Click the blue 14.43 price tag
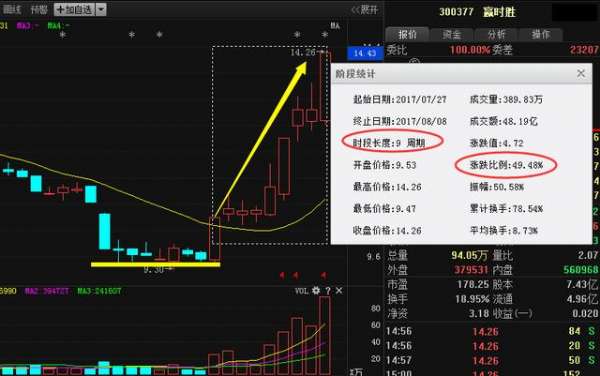Viewport: 600px width, 376px height. pyautogui.click(x=365, y=53)
